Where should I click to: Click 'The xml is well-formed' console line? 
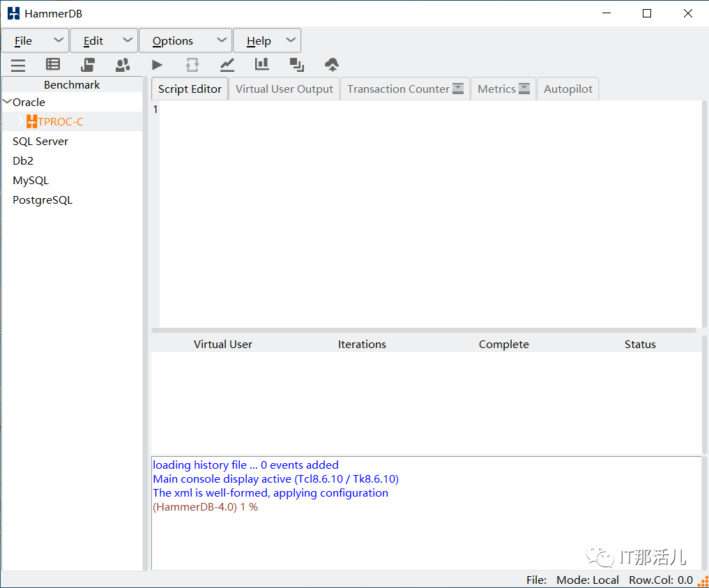270,493
